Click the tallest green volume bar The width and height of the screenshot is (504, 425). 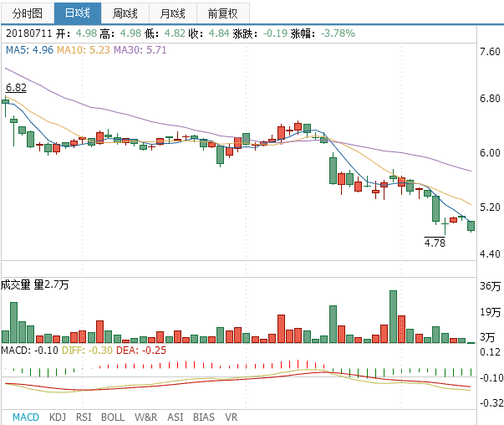(393, 316)
